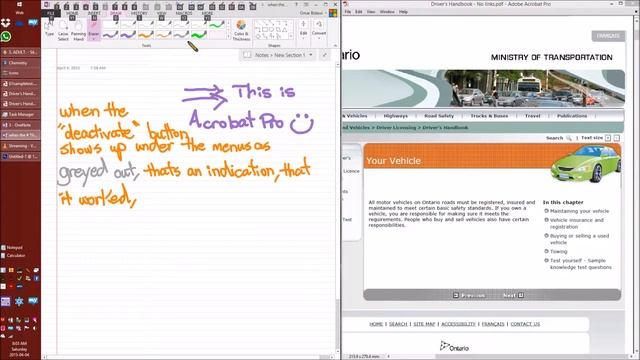Switch to the HISTORY ribbon tab
This screenshot has width=640, height=360.
click(139, 13)
